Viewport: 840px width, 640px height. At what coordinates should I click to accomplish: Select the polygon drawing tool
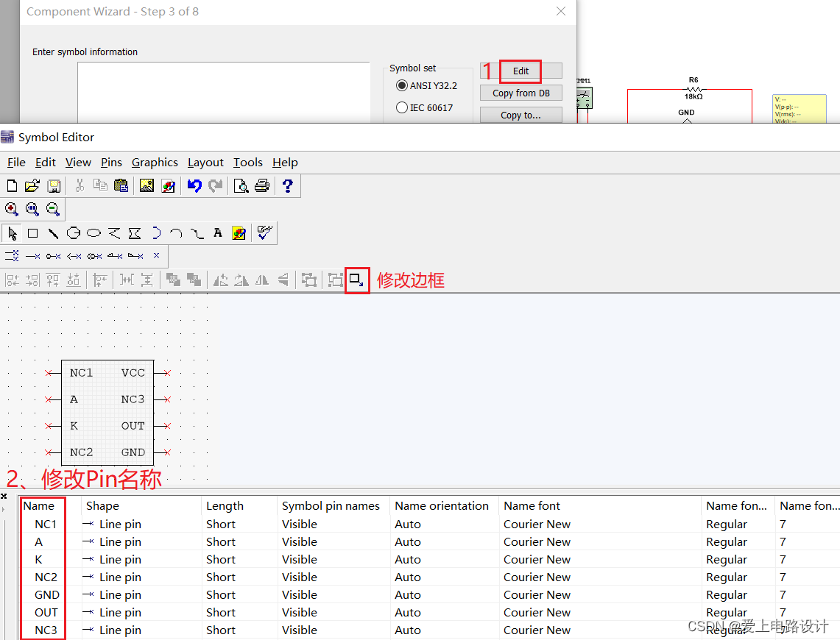135,233
